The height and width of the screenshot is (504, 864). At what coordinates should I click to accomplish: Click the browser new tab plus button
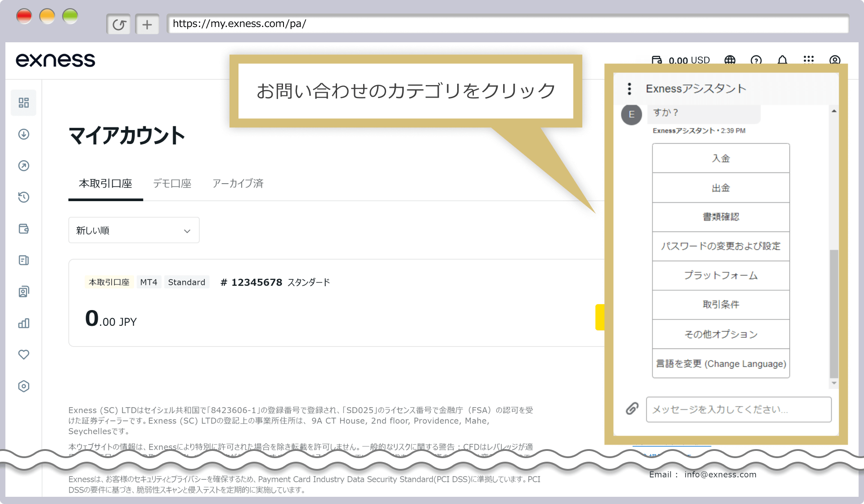pos(147,24)
